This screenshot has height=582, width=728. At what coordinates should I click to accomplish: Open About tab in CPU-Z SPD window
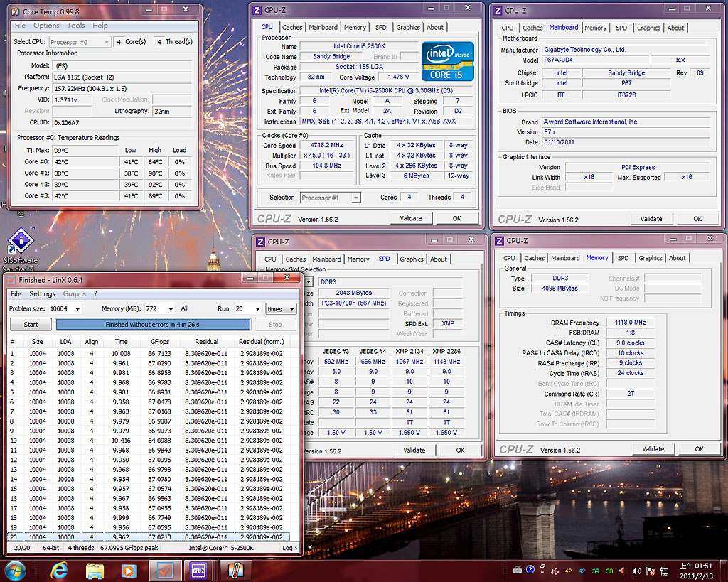coord(438,259)
